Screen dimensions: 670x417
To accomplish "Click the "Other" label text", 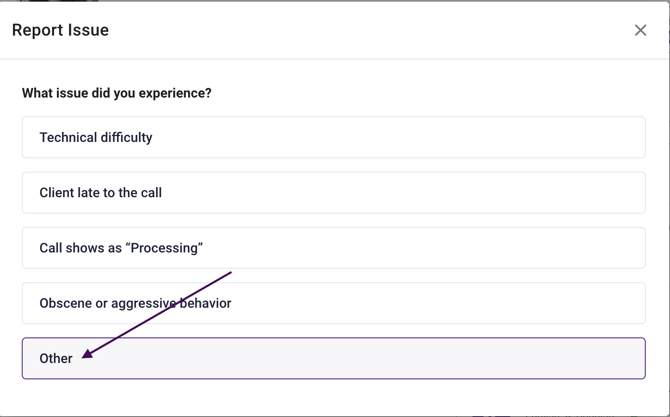I will pyautogui.click(x=56, y=358).
